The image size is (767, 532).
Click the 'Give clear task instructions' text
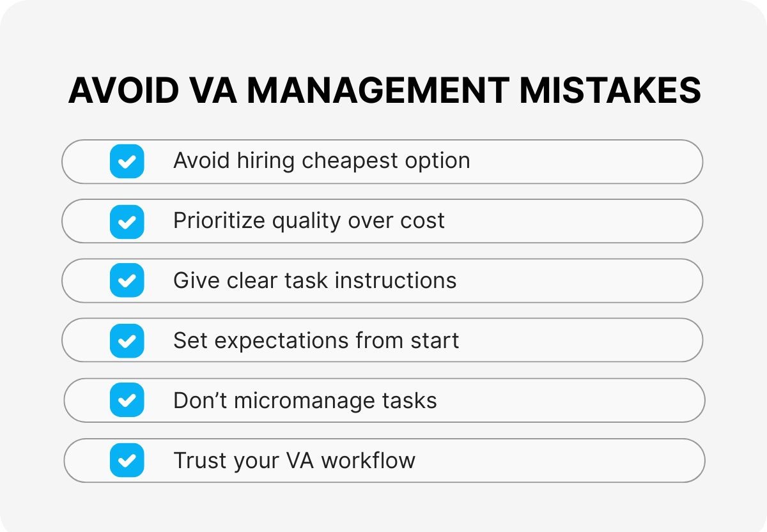click(314, 280)
